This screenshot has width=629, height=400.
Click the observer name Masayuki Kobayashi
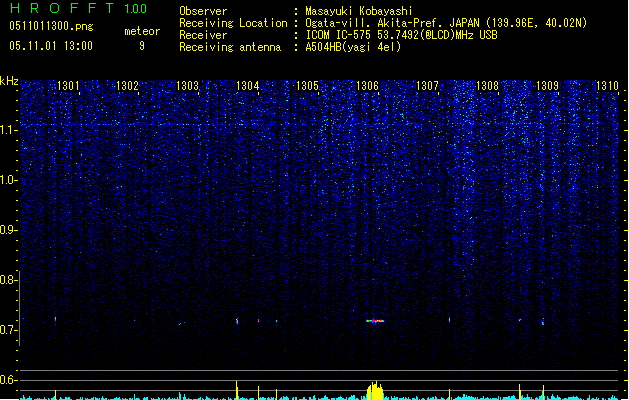tap(359, 11)
